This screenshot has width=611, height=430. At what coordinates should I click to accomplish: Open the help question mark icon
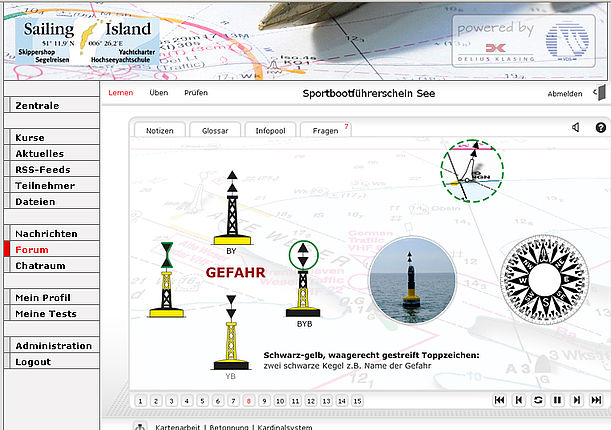[600, 128]
